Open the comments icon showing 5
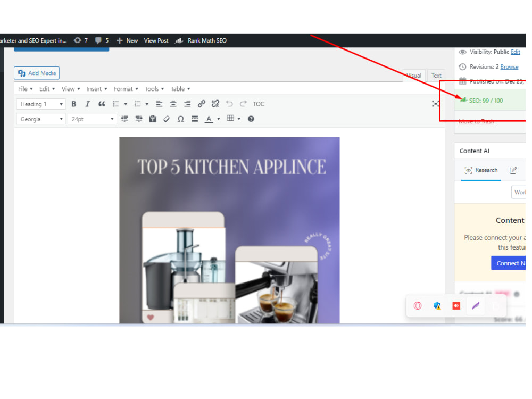532x399 pixels. [x=102, y=40]
